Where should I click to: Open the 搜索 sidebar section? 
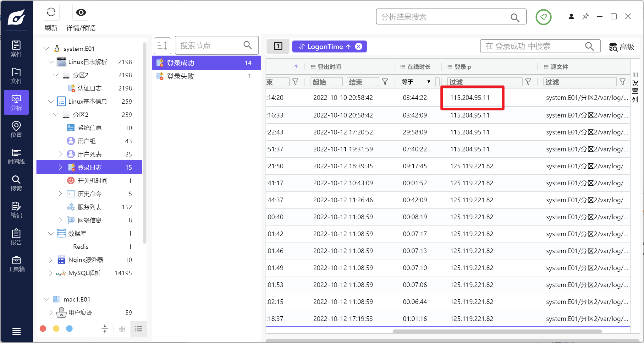pyautogui.click(x=16, y=183)
